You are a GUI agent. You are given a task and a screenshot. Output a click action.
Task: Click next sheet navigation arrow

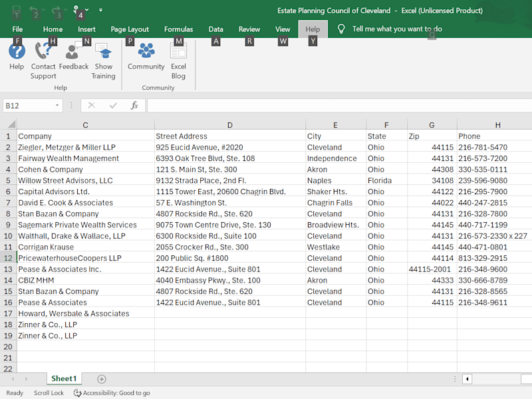click(x=26, y=379)
